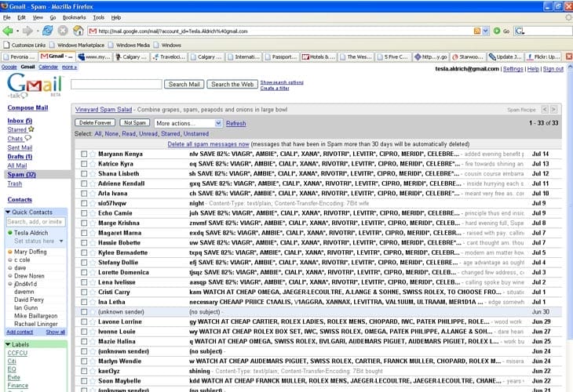573x392 pixels.
Task: Reload the page with the Refresh icon
Action: coord(47,31)
